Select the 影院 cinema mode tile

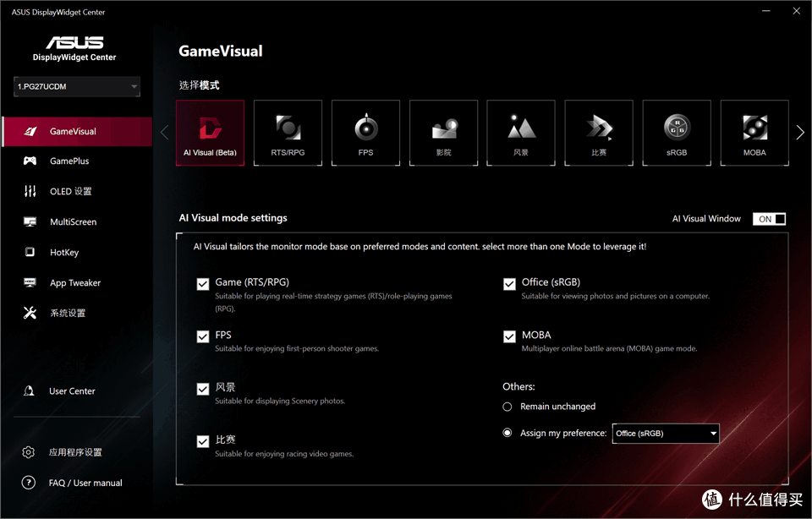click(x=444, y=133)
